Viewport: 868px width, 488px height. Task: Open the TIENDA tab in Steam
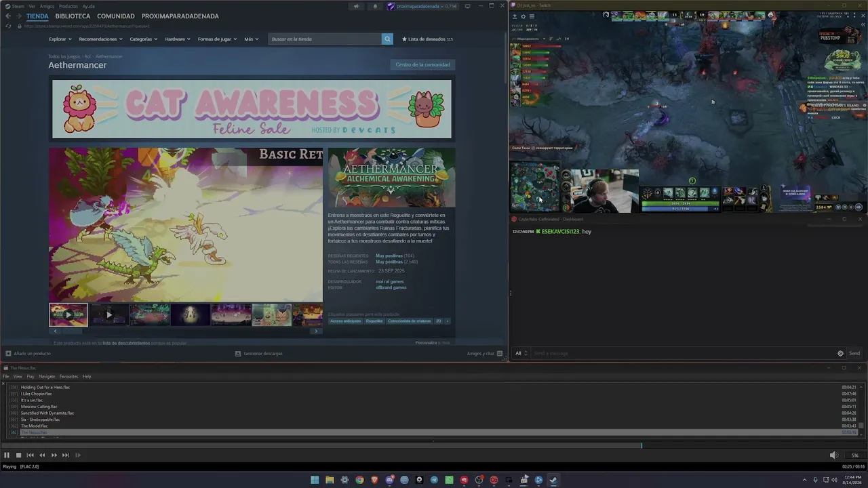pyautogui.click(x=37, y=16)
